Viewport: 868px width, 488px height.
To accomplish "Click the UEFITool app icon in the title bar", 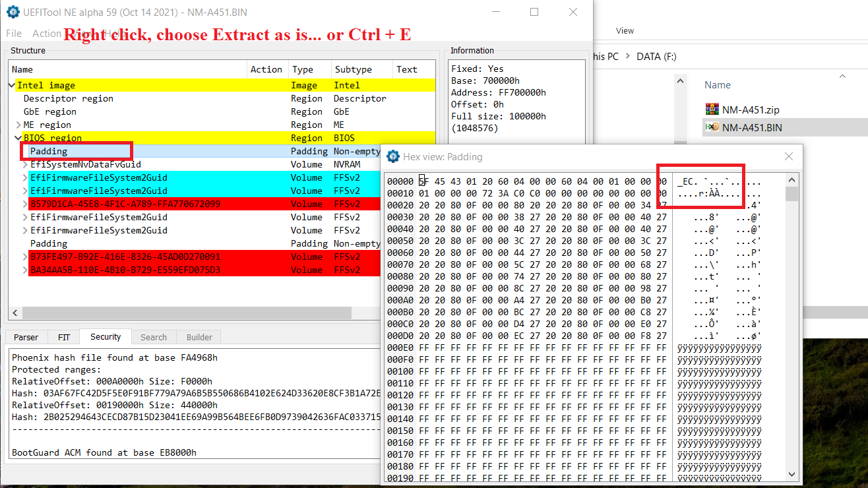I will pos(13,12).
